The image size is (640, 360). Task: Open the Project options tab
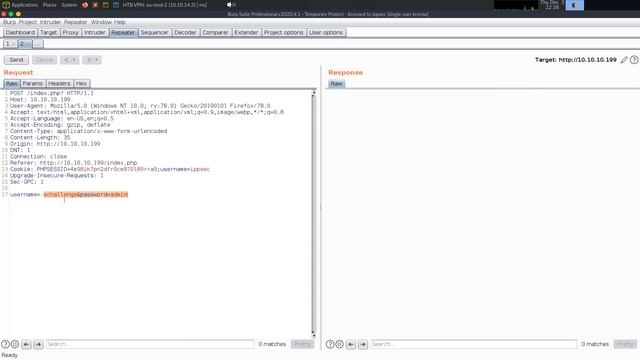point(283,32)
